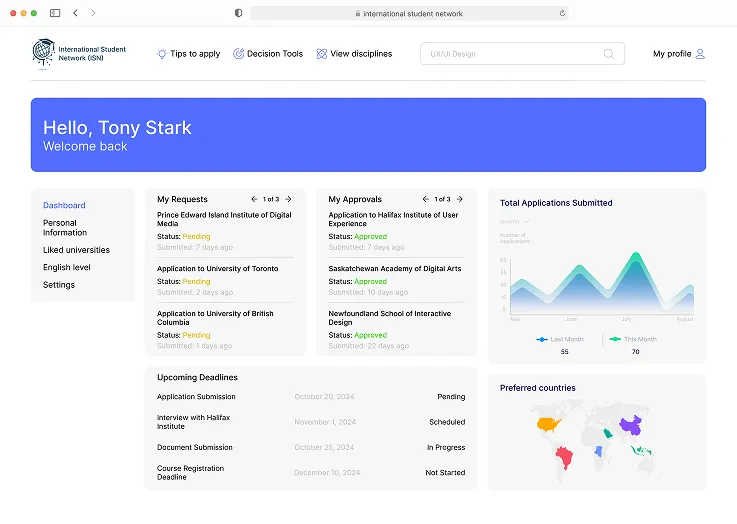Click the View disciplines icon
This screenshot has height=524, width=737.
coord(322,54)
